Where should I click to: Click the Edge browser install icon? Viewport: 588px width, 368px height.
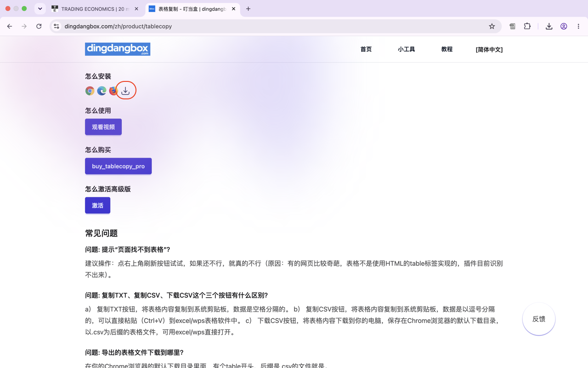pyautogui.click(x=102, y=91)
